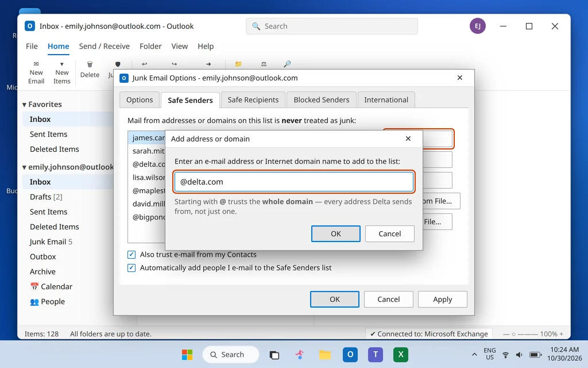Open the File menu
The height and width of the screenshot is (368, 588).
32,46
